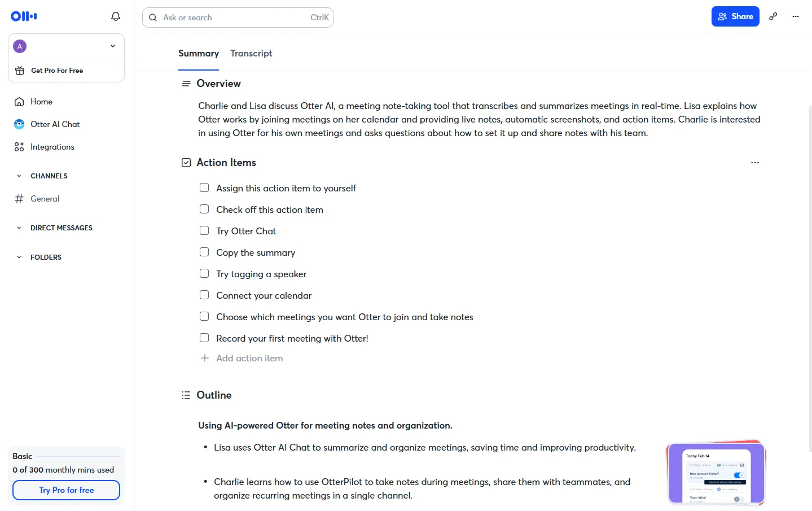Click the copy link icon
The image size is (812, 511).
(x=773, y=16)
